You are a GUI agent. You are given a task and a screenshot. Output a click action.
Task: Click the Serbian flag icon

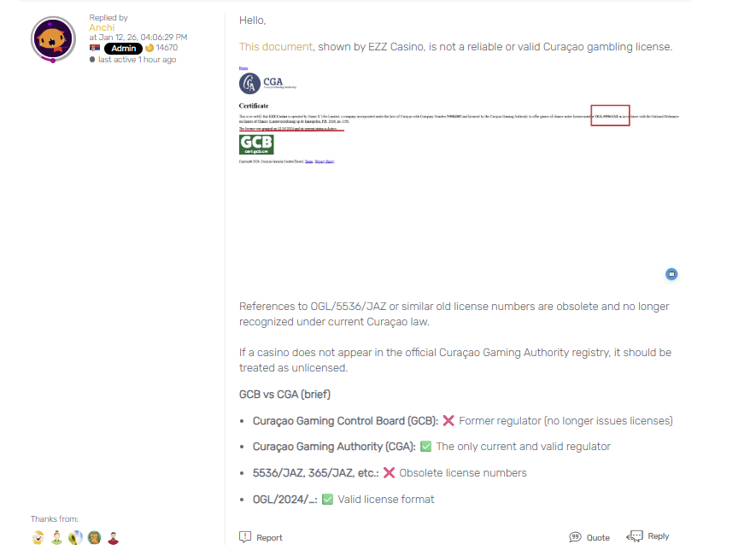click(x=95, y=48)
